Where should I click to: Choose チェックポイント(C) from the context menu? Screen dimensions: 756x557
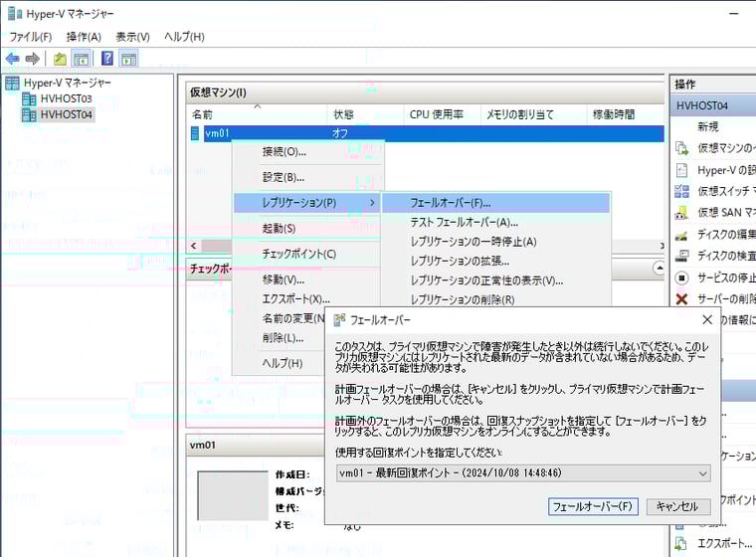click(x=307, y=254)
